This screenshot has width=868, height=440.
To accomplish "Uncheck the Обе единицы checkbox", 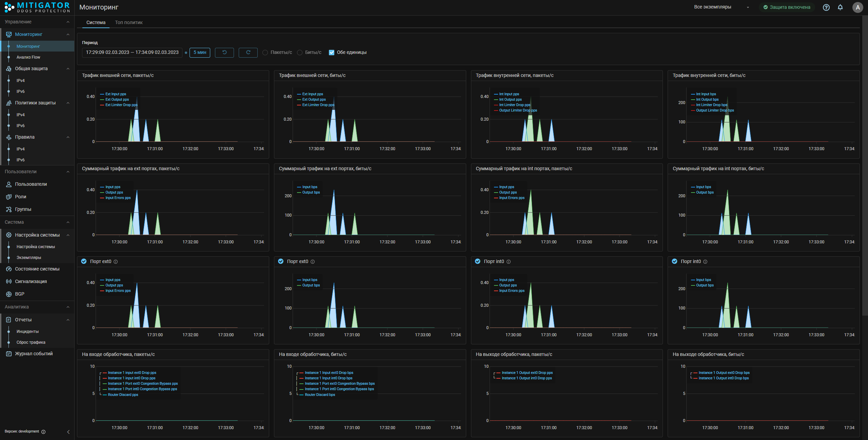I will 332,53.
